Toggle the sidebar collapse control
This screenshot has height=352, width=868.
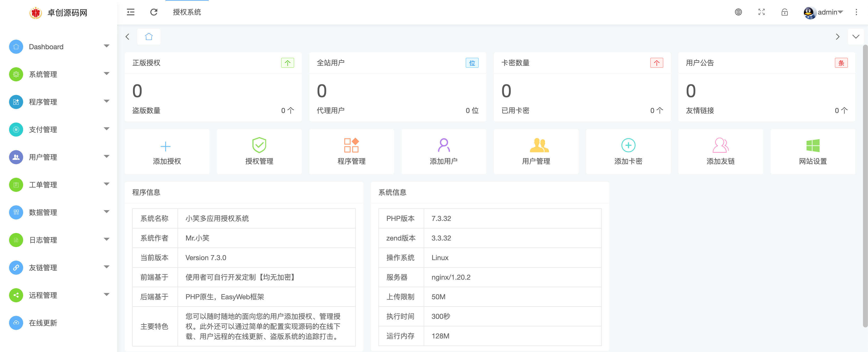(131, 12)
